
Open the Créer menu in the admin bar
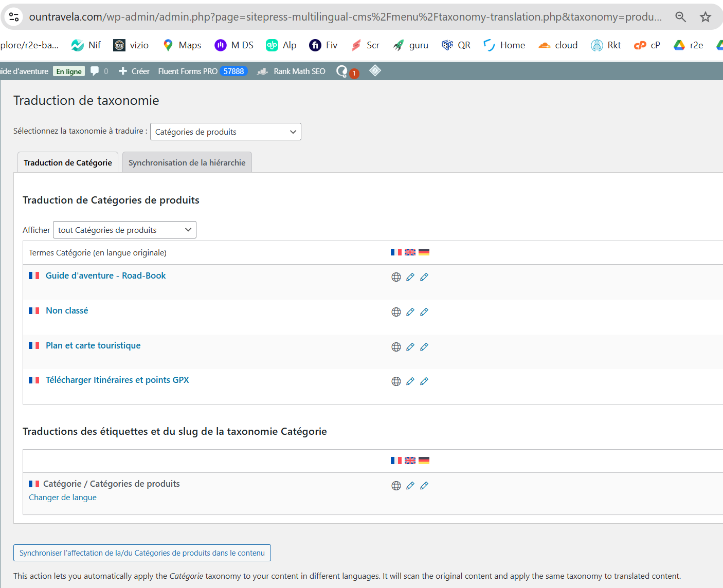[x=134, y=71]
